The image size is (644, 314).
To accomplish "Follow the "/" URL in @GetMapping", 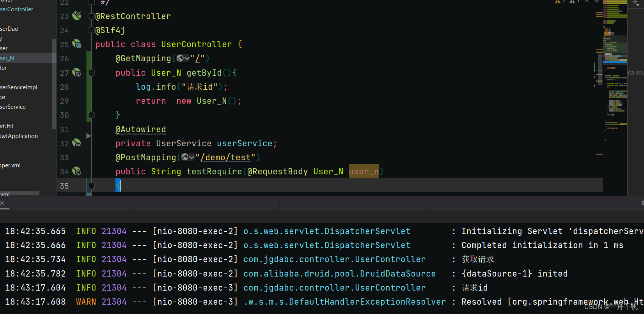I will pos(198,59).
